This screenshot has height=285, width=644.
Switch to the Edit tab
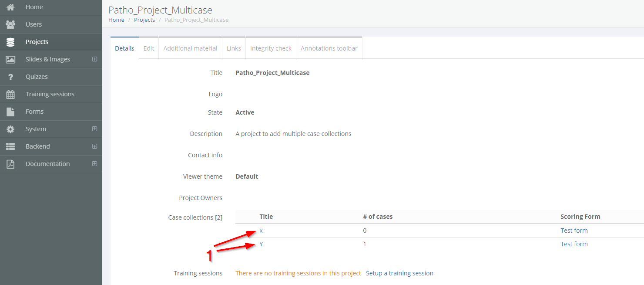(149, 48)
